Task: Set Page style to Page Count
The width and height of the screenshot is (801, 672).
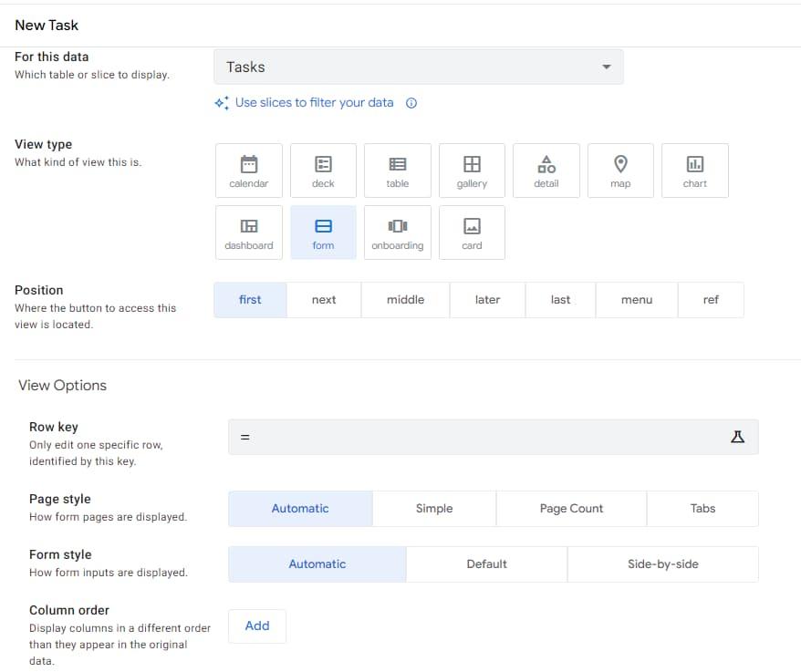Action: tap(571, 509)
